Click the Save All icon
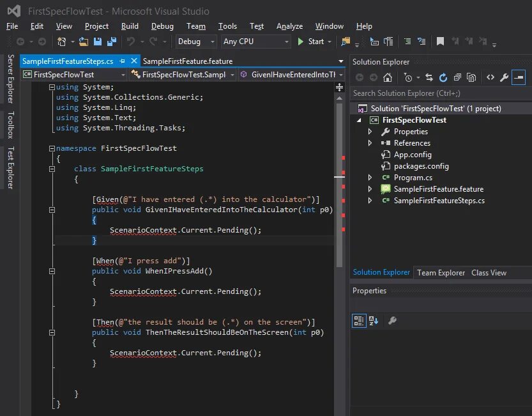Image resolution: width=532 pixels, height=416 pixels. (x=112, y=42)
